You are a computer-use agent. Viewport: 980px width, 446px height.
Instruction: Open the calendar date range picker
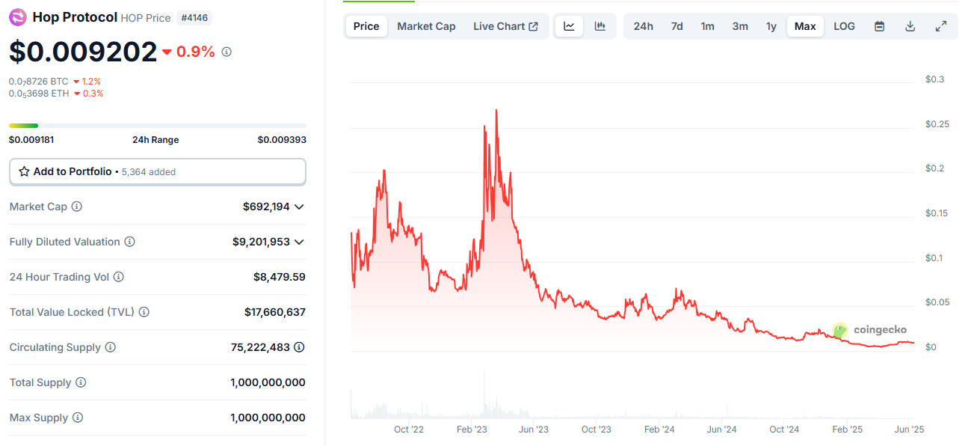880,26
